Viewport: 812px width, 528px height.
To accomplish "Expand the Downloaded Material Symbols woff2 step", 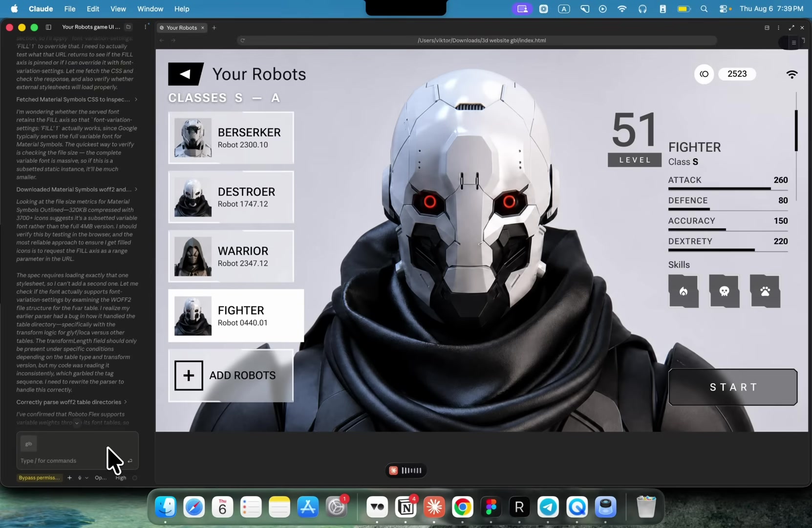I will pos(77,189).
